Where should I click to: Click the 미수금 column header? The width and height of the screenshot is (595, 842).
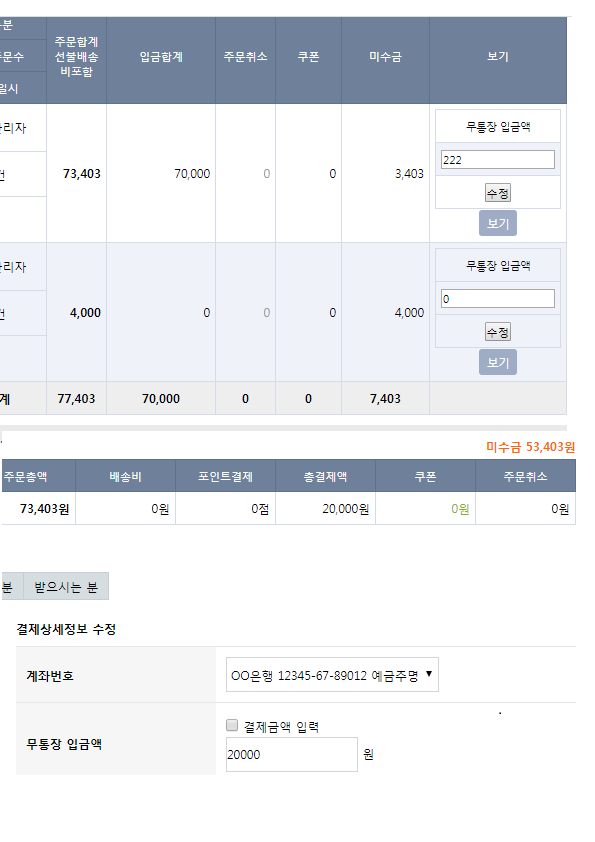pyautogui.click(x=385, y=57)
